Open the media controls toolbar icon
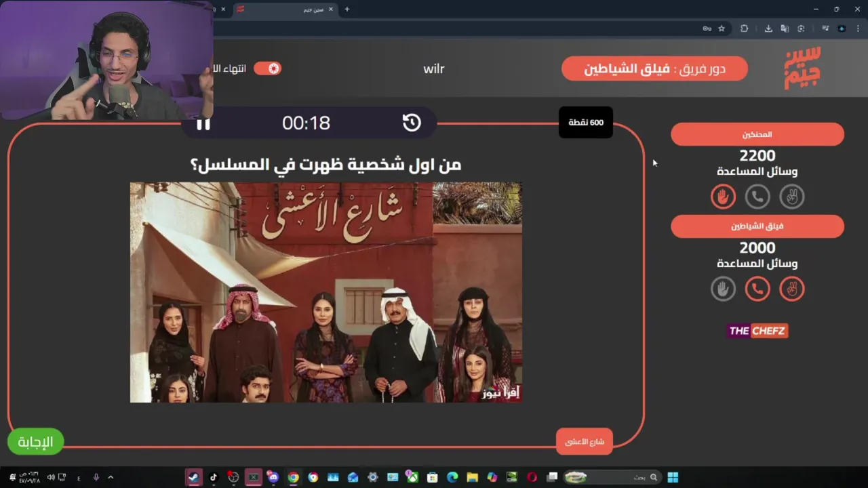The height and width of the screenshot is (488, 868). pyautogui.click(x=825, y=28)
